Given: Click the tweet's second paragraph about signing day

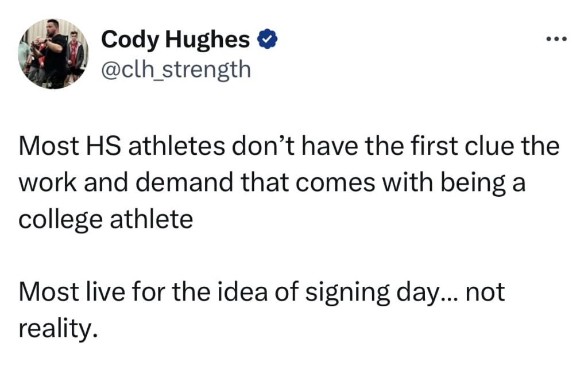Looking at the screenshot, I should 261,310.
